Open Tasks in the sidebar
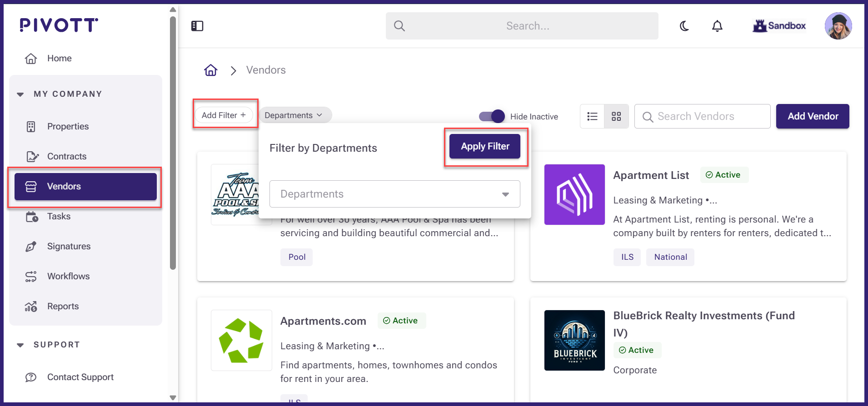Viewport: 868px width, 406px height. (85, 216)
